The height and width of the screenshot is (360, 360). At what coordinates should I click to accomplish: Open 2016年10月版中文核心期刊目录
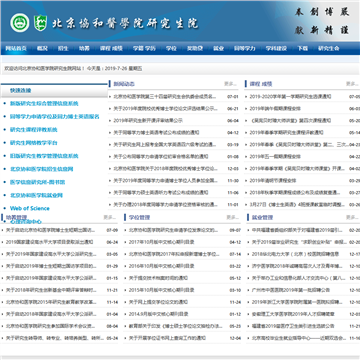click(161, 266)
